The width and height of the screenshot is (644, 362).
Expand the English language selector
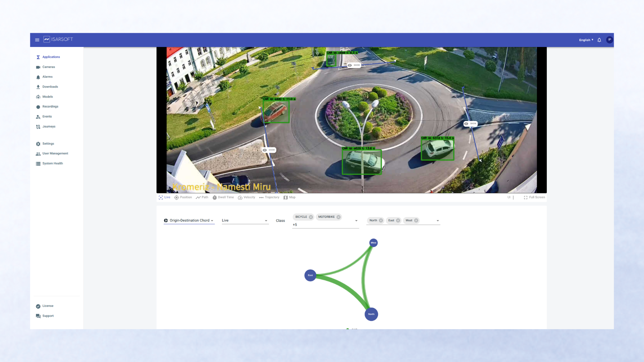pyautogui.click(x=586, y=40)
